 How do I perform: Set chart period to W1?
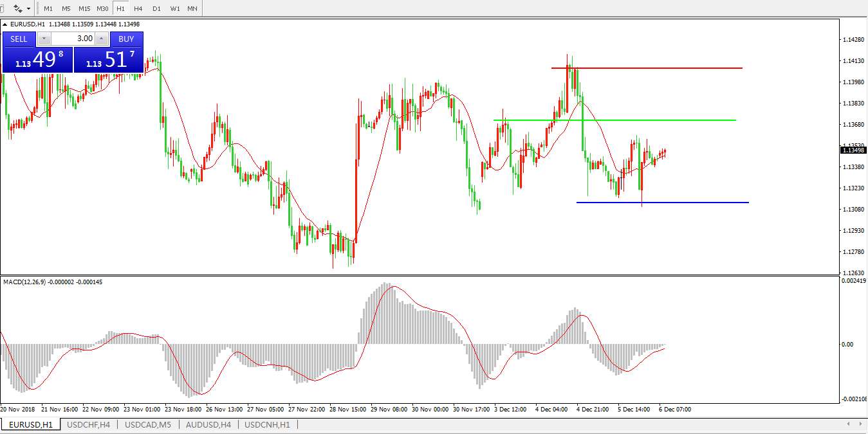coord(174,9)
